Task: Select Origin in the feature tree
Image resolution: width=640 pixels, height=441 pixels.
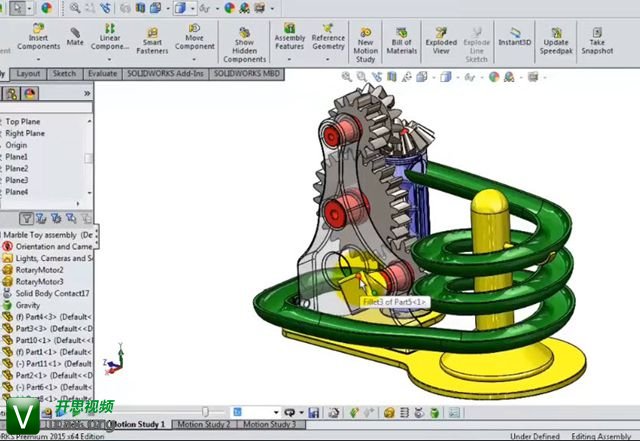Action: 16,145
